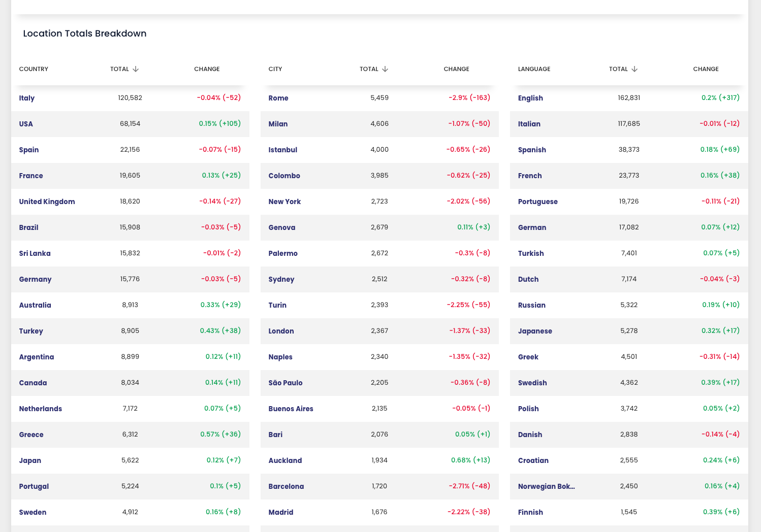Viewport: 761px width, 532px height.
Task: Select the Netherlands country link
Action: [x=41, y=409]
